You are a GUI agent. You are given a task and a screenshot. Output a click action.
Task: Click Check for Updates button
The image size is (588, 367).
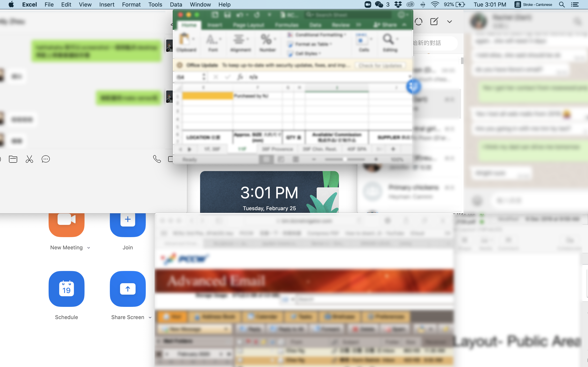tap(379, 65)
